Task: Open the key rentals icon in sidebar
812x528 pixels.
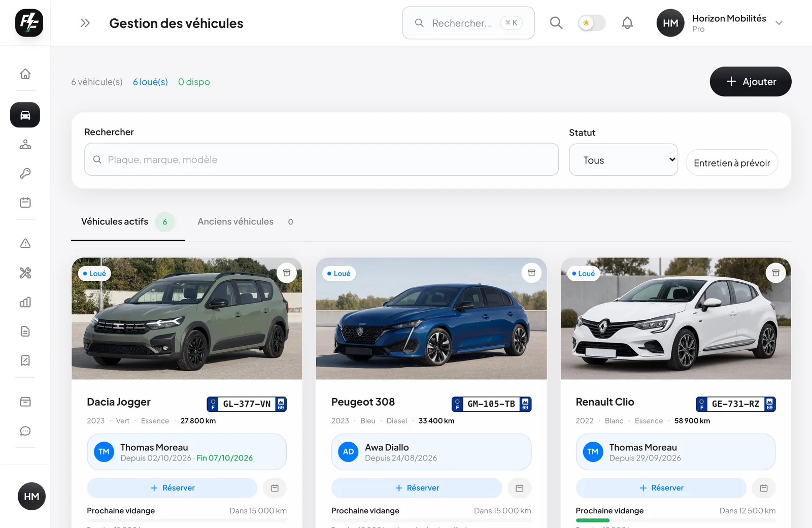Action: [x=25, y=174]
